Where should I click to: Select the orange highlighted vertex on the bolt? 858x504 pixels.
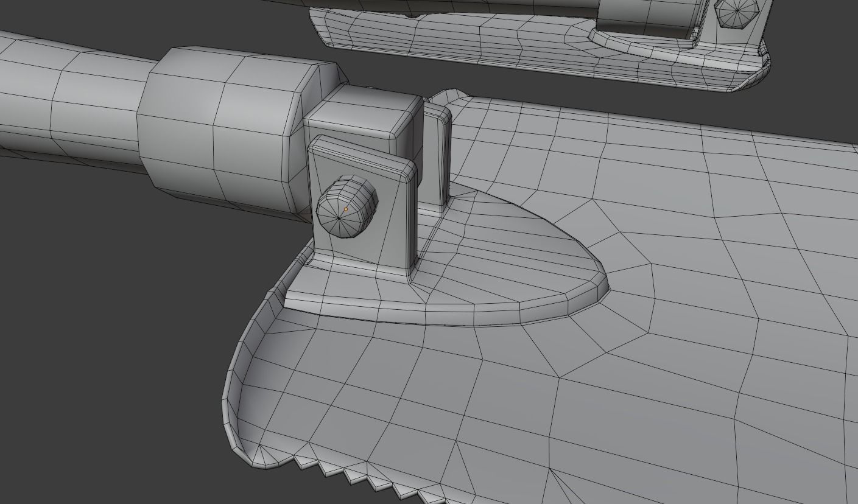click(x=346, y=209)
